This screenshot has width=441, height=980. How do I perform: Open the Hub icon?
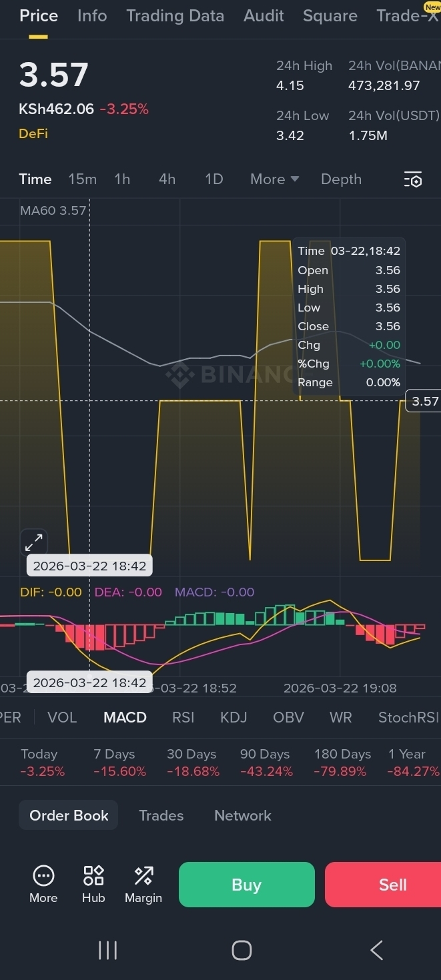click(93, 884)
